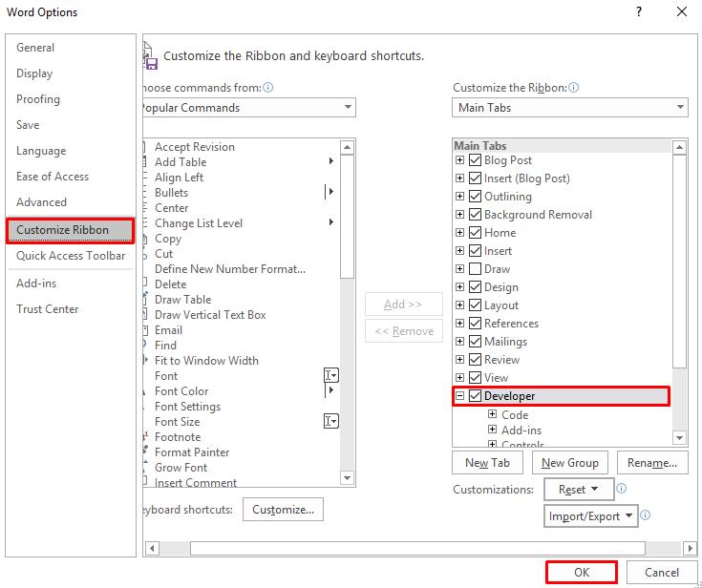Close the Word Options dialog
Viewport: 702px width, 588px height.
[x=682, y=11]
